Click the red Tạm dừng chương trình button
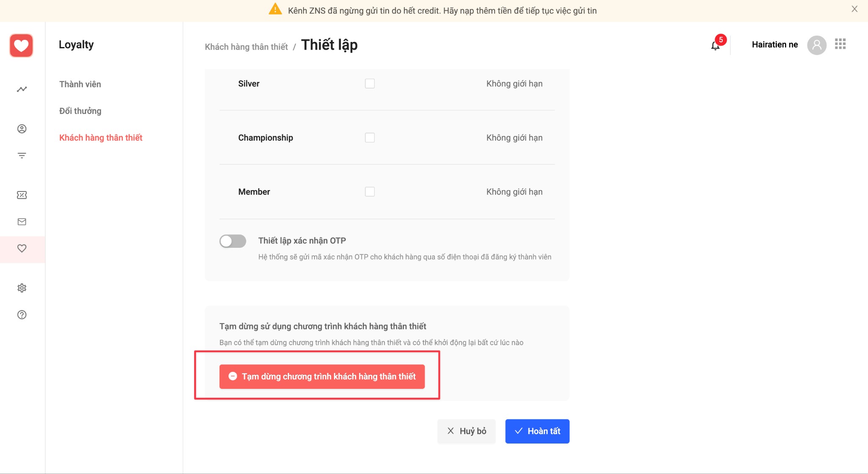The image size is (868, 474). click(x=322, y=377)
